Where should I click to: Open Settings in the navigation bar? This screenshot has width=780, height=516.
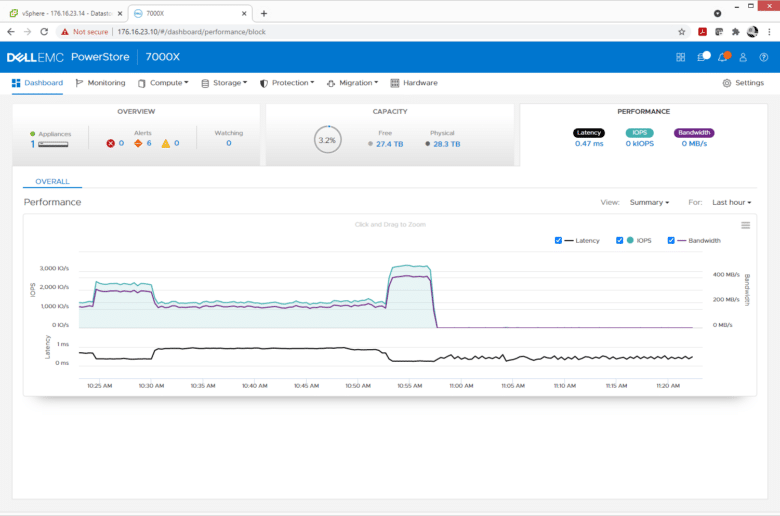[x=743, y=83]
